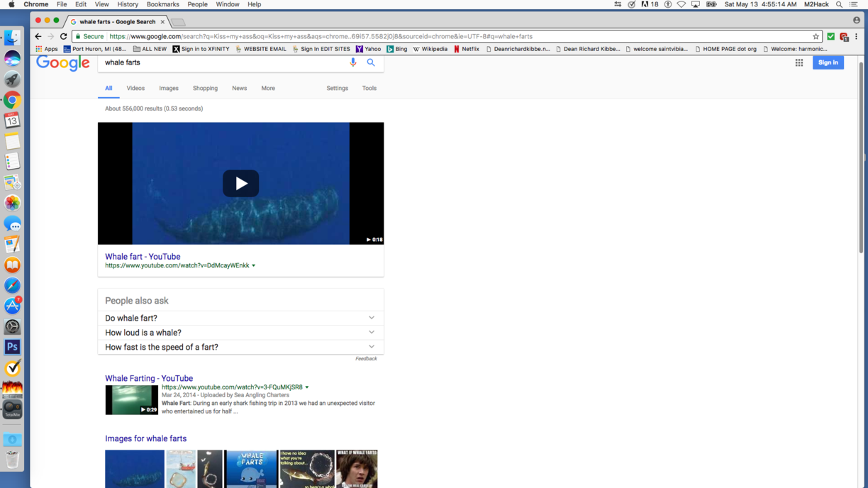Click the Google voice search microphone icon
The width and height of the screenshot is (868, 488).
tap(353, 62)
